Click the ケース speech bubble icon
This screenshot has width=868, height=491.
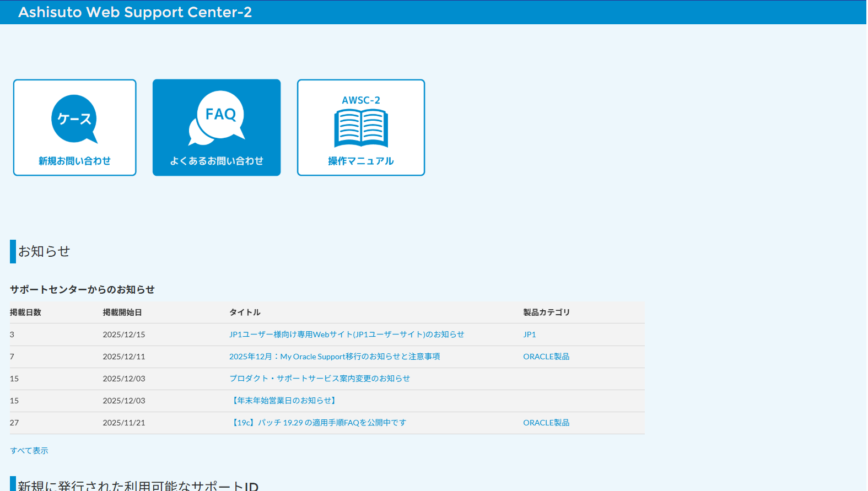point(74,118)
